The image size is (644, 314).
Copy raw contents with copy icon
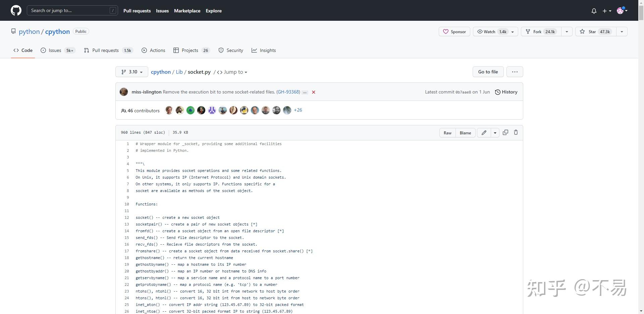(x=505, y=132)
